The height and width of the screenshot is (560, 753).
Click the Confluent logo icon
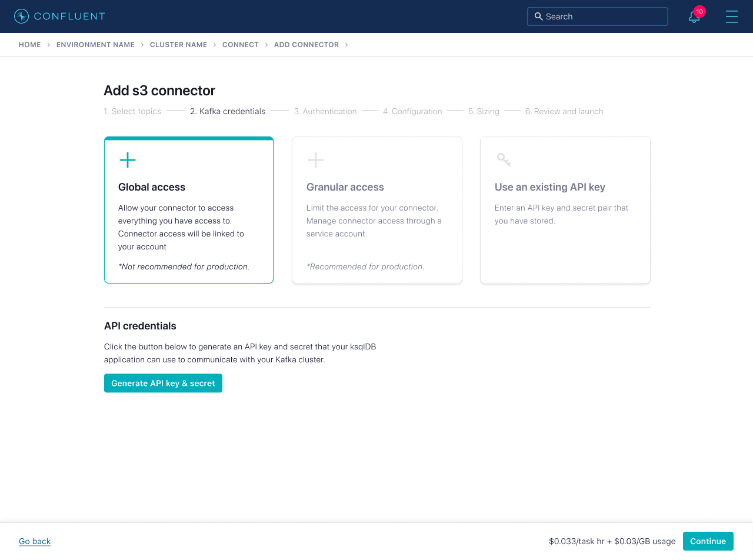(21, 16)
